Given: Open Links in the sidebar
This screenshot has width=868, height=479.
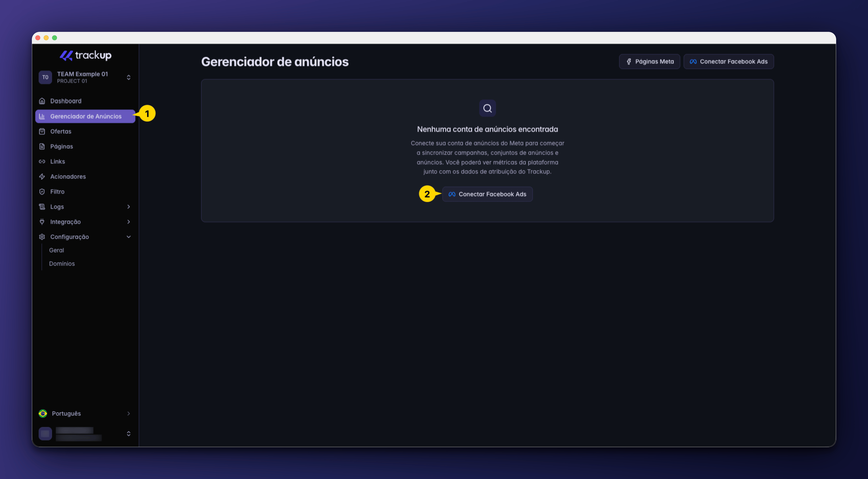Looking at the screenshot, I should [x=85, y=161].
